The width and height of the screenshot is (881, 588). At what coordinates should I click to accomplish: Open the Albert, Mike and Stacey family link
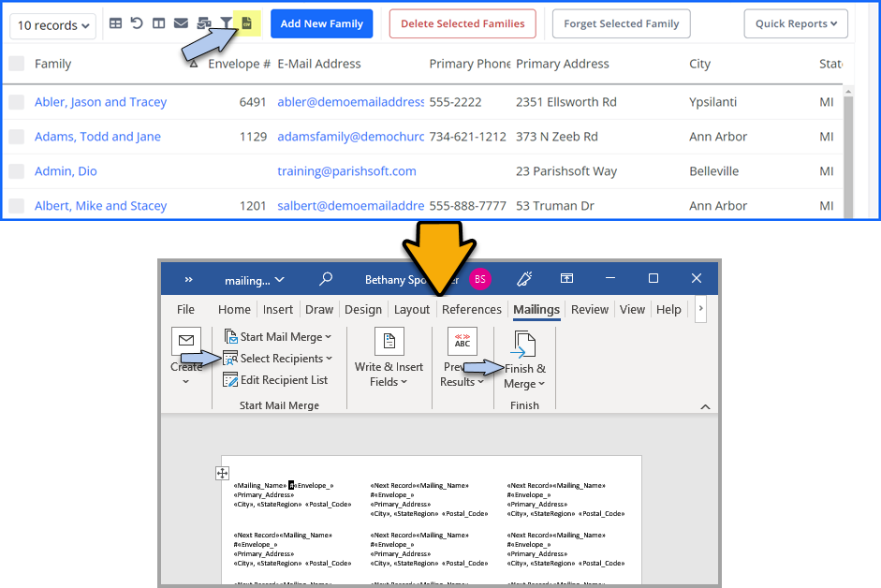click(x=100, y=206)
